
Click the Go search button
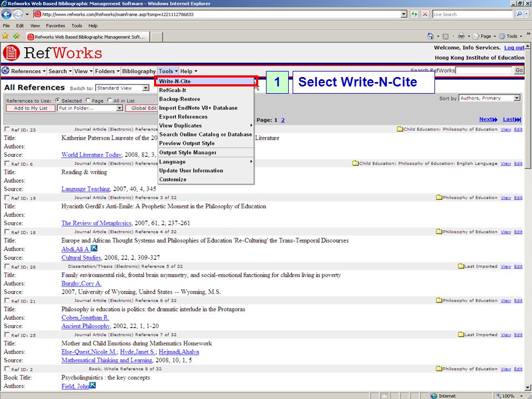coord(519,70)
